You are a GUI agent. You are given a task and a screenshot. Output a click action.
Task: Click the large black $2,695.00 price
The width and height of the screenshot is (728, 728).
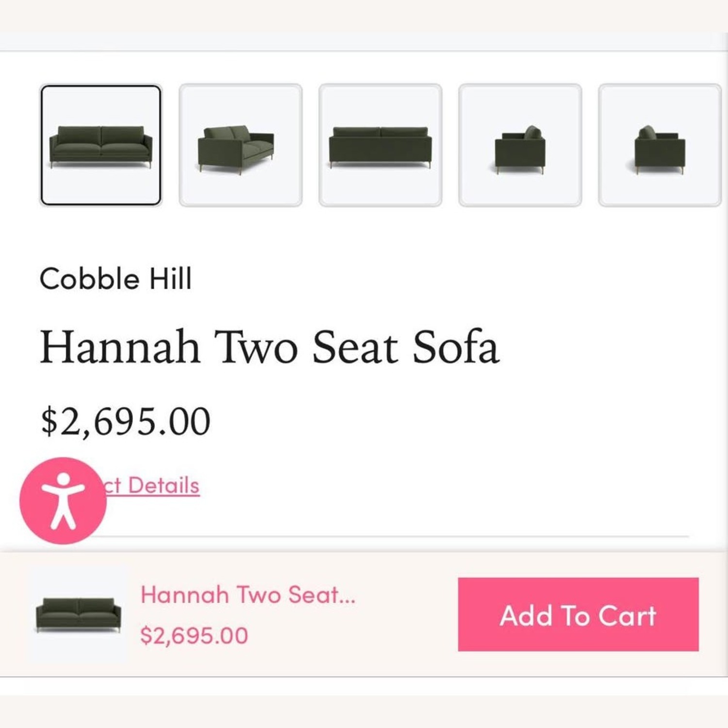[x=126, y=421]
